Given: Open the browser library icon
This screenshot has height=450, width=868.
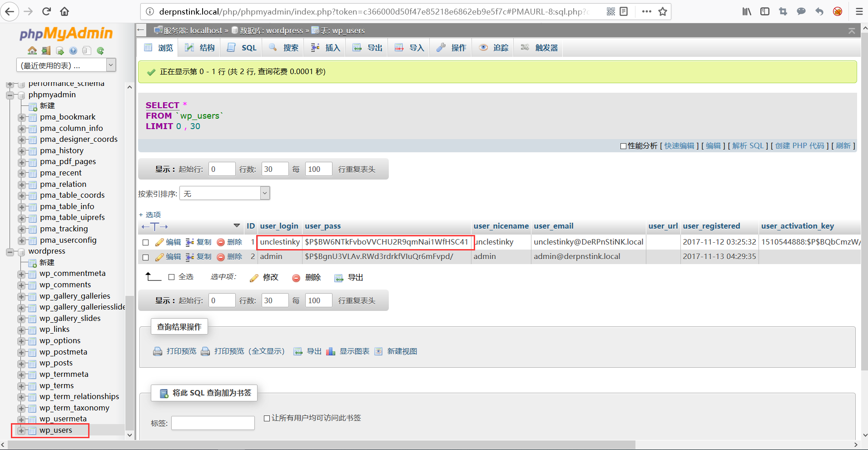Looking at the screenshot, I should click(747, 11).
